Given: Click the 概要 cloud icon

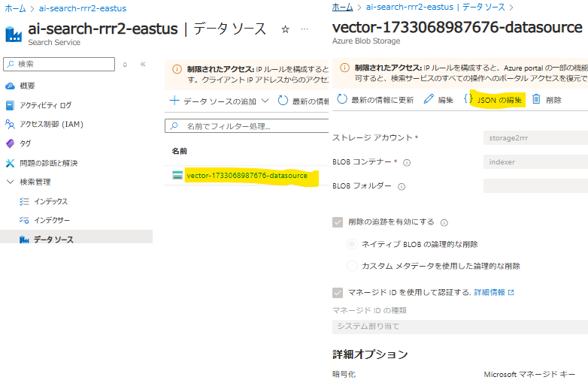Looking at the screenshot, I should (x=10, y=86).
